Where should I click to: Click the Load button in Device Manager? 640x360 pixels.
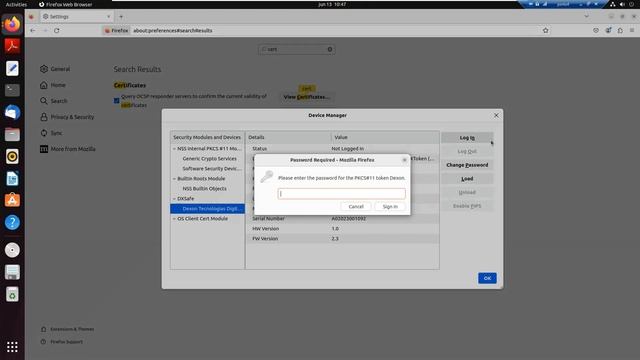[467, 179]
